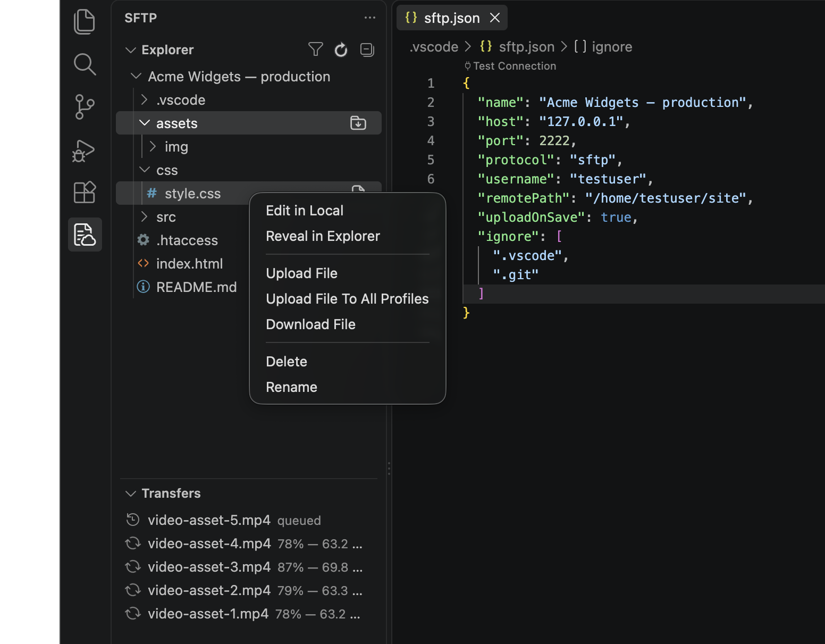This screenshot has height=644, width=825.
Task: Expand the .vscode folder
Action: [144, 100]
